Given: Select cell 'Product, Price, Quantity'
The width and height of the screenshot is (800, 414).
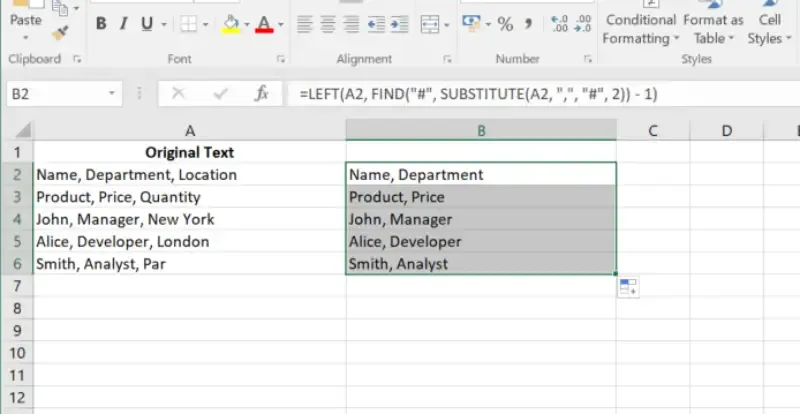Looking at the screenshot, I should coord(190,197).
